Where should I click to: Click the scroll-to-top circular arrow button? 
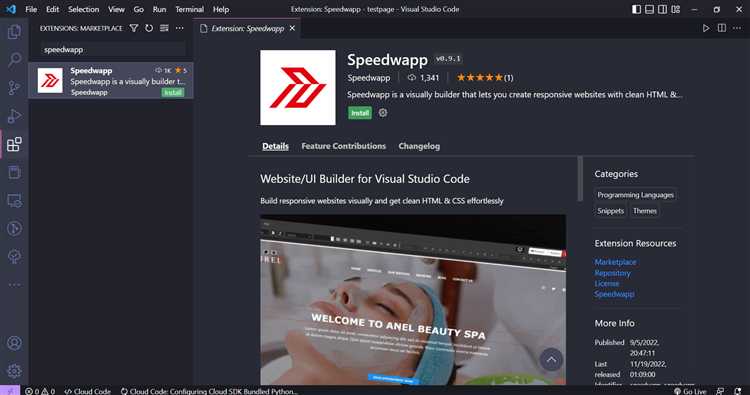pos(551,360)
